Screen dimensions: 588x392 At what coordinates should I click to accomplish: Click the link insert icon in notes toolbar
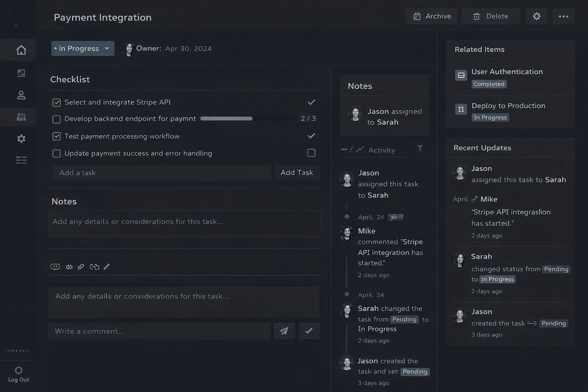(x=94, y=267)
